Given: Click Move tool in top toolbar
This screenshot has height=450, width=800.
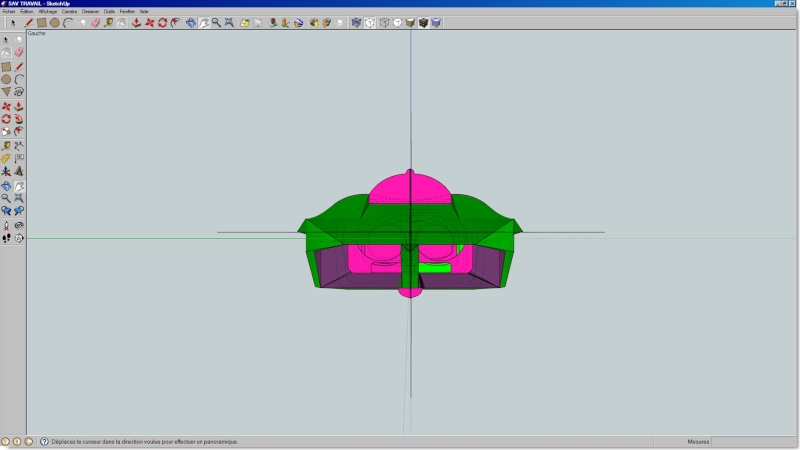Looking at the screenshot, I should [149, 22].
